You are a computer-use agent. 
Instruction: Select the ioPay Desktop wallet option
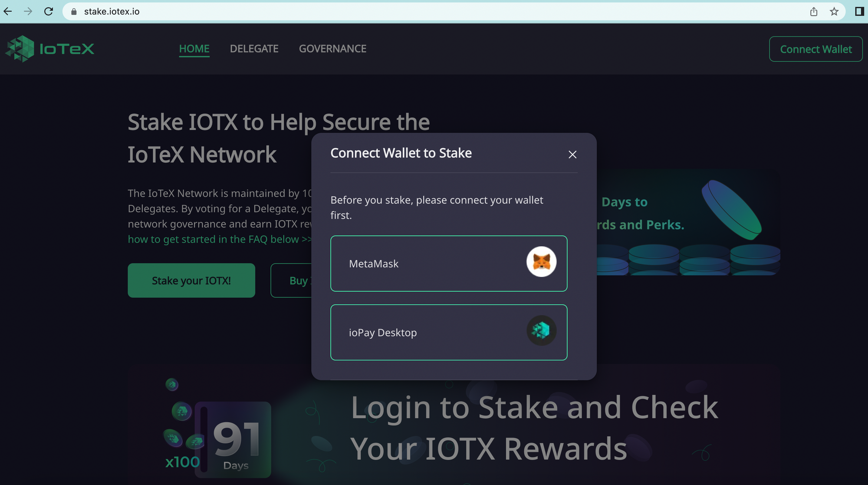[x=448, y=332]
